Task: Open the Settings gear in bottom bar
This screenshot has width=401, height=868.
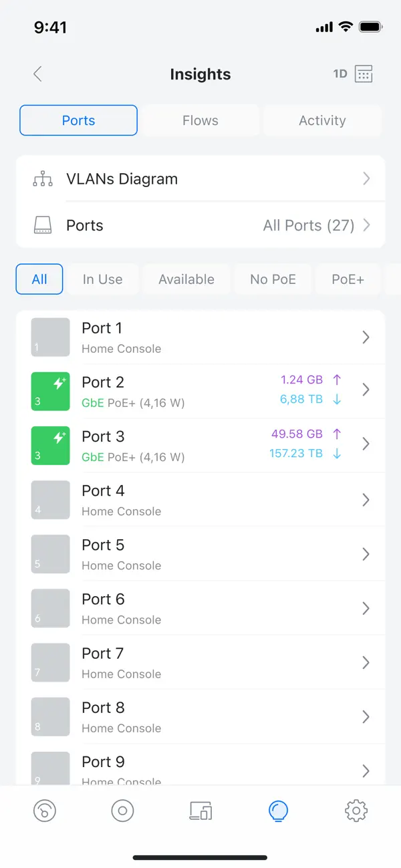Action: [x=356, y=811]
